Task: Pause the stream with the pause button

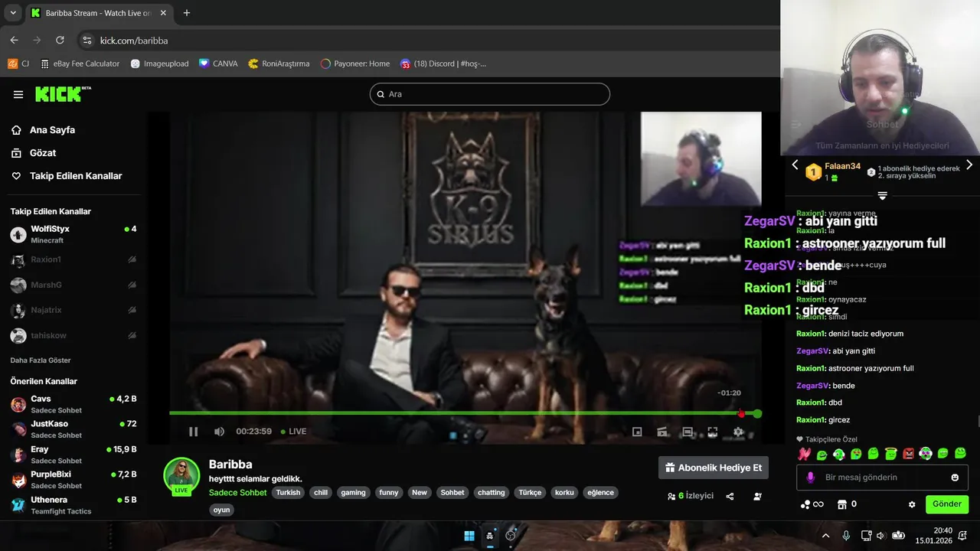Action: (193, 432)
